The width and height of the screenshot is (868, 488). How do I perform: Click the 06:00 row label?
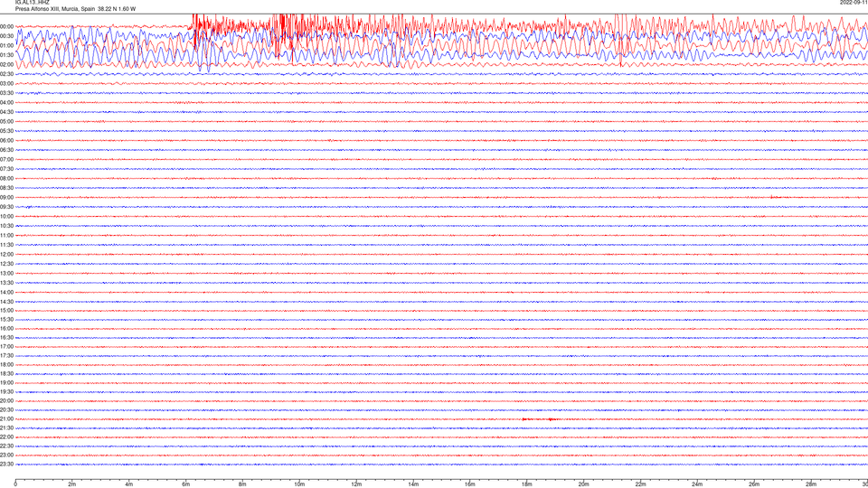tap(6, 141)
